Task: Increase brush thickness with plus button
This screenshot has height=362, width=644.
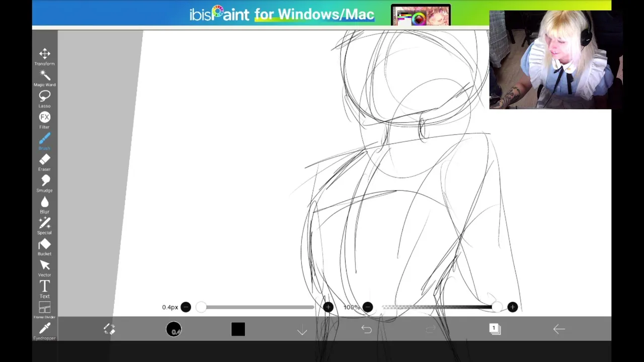Action: coord(328,307)
